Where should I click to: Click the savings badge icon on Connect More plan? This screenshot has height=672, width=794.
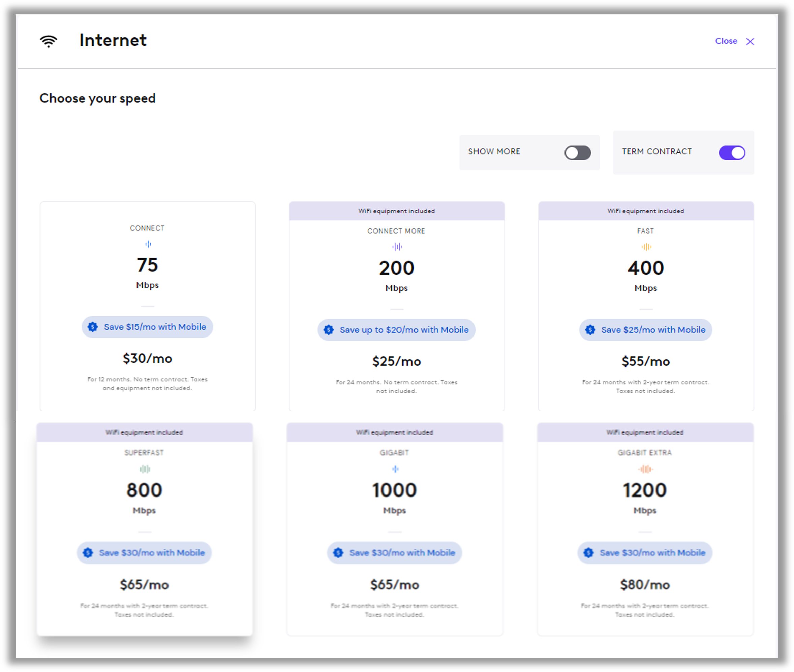(329, 330)
